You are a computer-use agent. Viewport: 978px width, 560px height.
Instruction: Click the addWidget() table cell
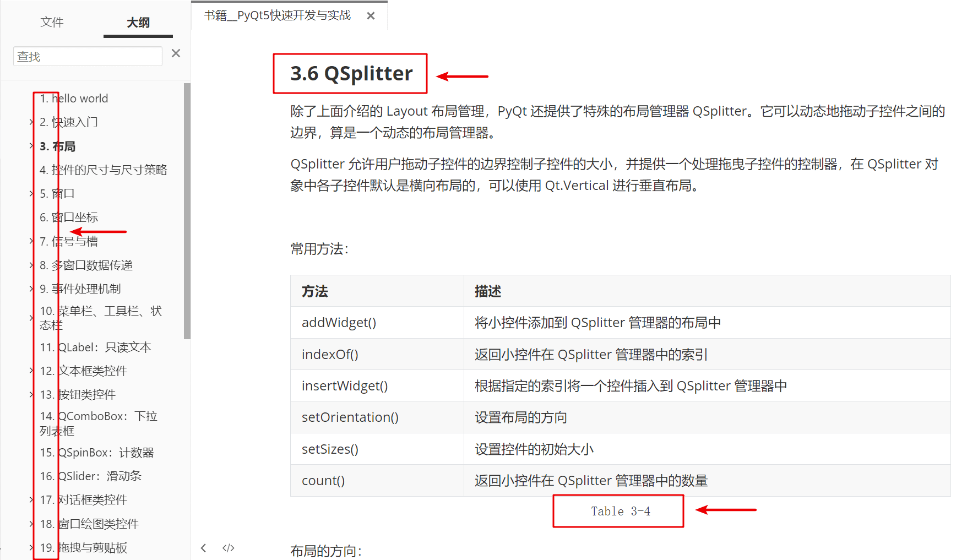tap(377, 323)
